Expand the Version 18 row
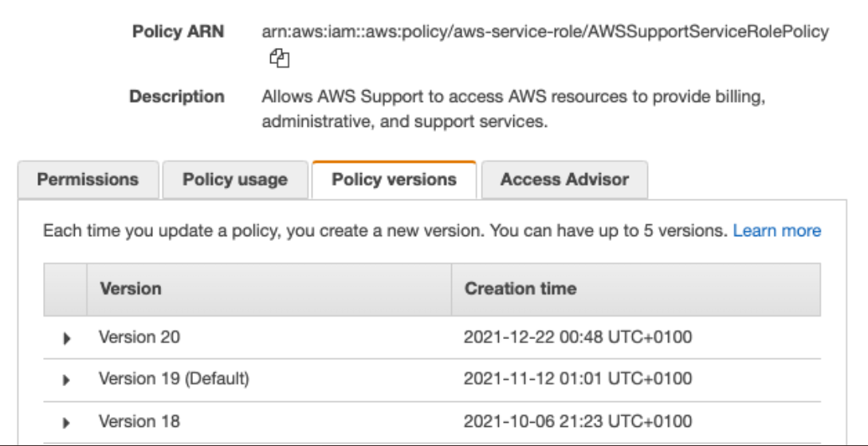 [66, 423]
